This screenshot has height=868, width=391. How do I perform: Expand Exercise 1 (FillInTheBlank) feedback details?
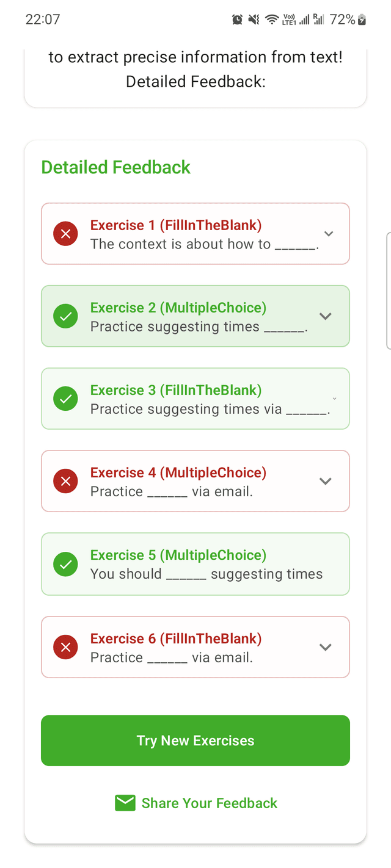click(329, 233)
